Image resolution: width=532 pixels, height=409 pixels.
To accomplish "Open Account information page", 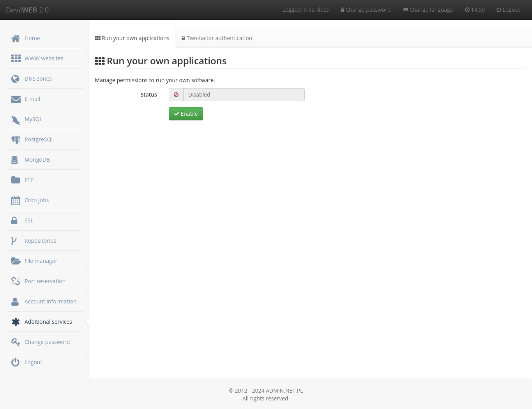I will [x=50, y=301].
